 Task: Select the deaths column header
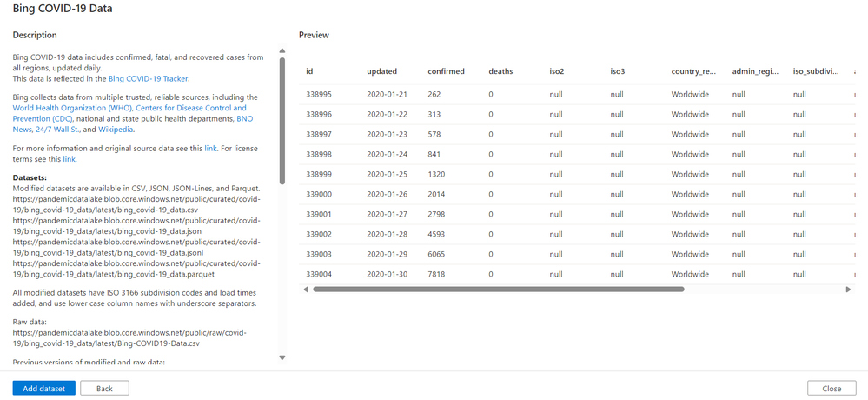501,71
